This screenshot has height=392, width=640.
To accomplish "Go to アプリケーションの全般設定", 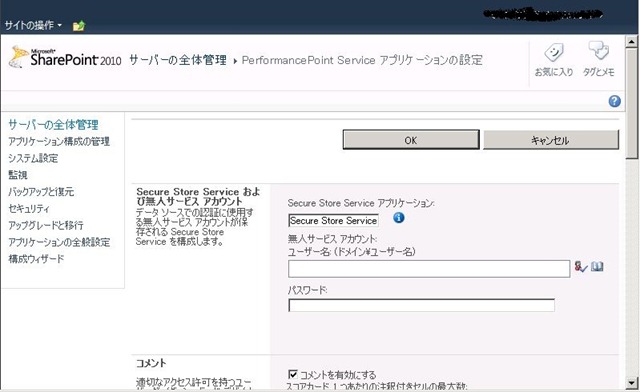I will coord(59,242).
